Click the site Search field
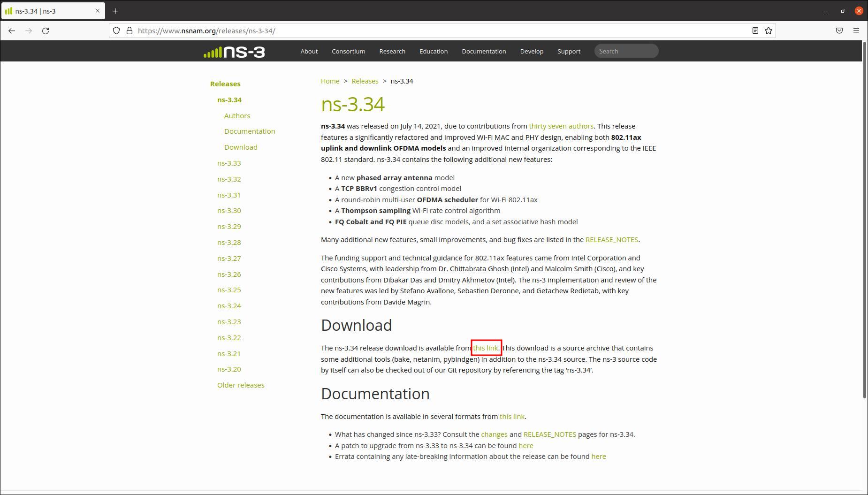Screen dimensions: 868x495 point(626,51)
